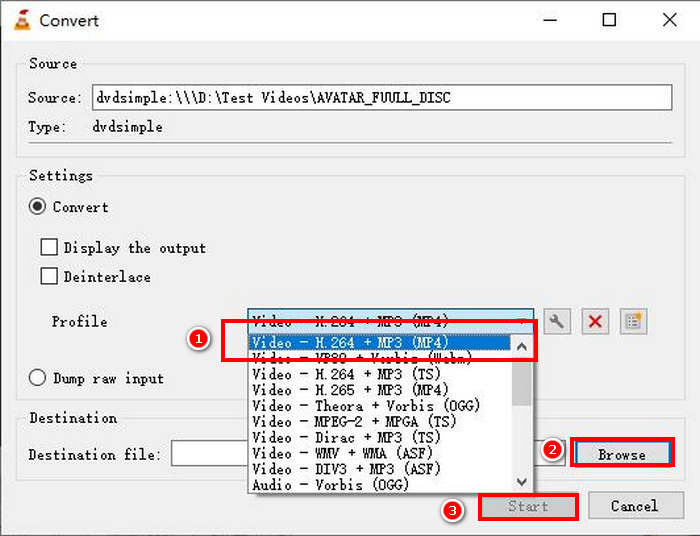Image resolution: width=700 pixels, height=536 pixels.
Task: Choose the Dump raw input option
Action: tap(39, 379)
